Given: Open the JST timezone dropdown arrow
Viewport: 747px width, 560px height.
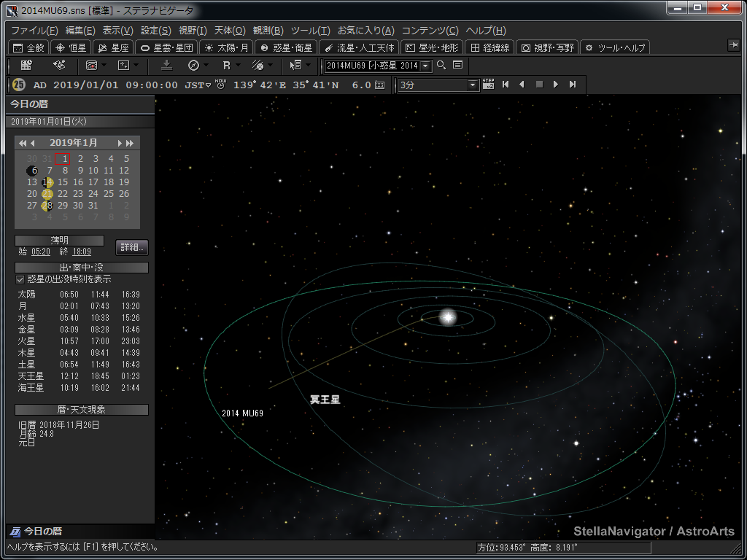Looking at the screenshot, I should click(x=208, y=85).
